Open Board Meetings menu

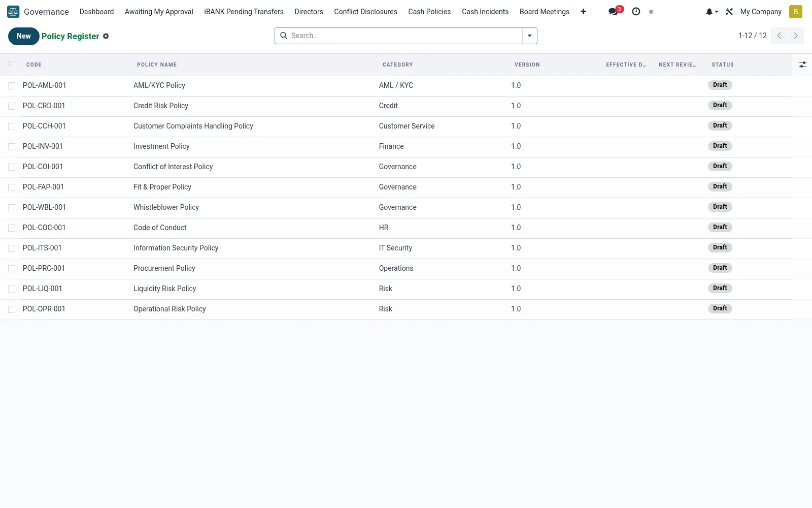[x=545, y=12]
